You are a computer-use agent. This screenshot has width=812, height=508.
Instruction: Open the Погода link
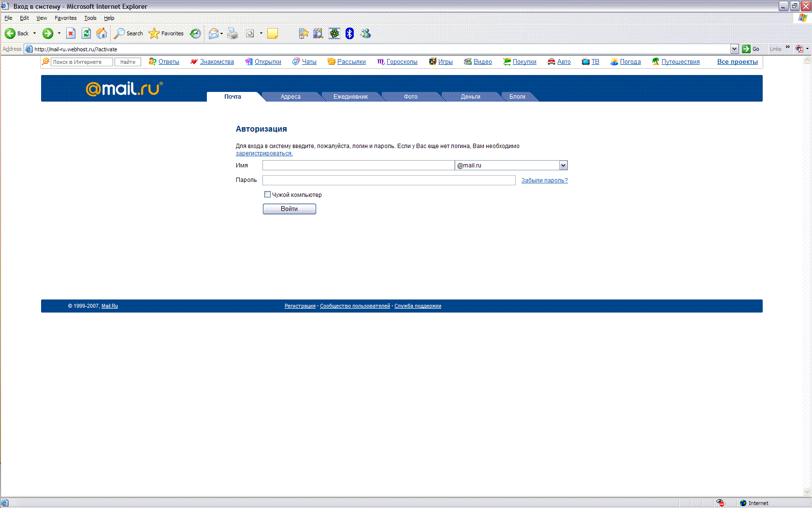point(630,62)
